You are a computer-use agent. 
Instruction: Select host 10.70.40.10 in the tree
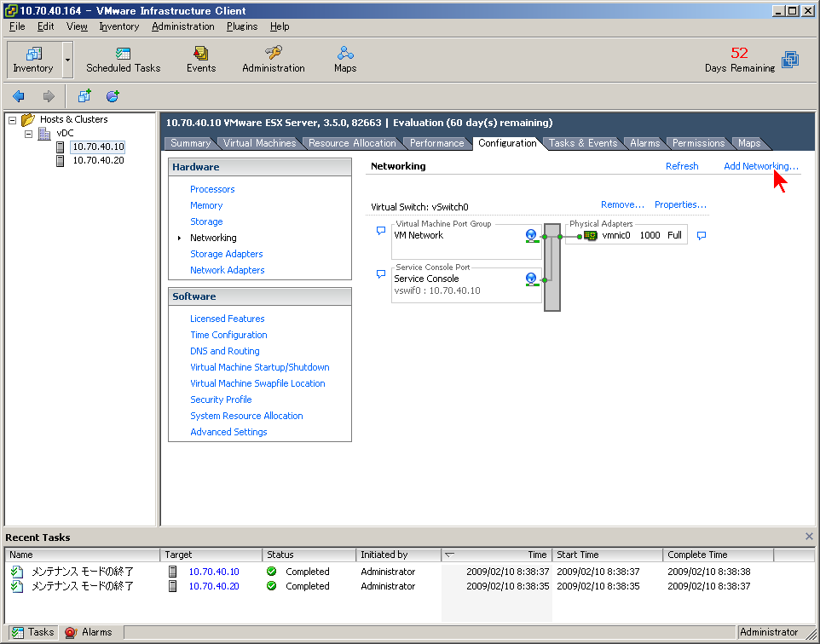[x=98, y=147]
